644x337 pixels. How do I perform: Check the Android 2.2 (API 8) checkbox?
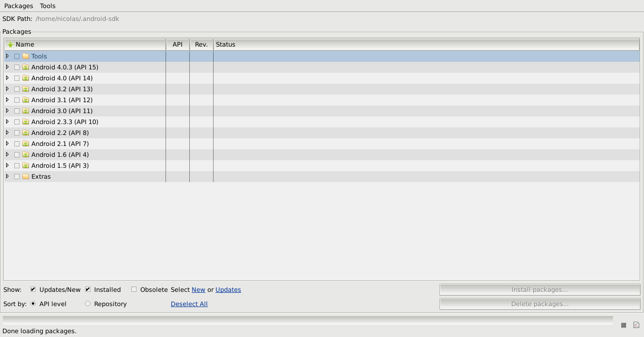tap(17, 133)
